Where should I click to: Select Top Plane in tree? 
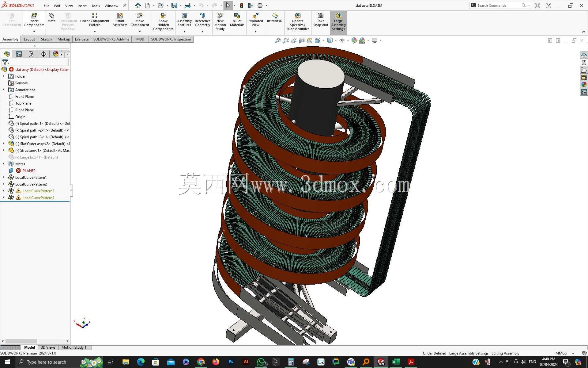point(23,103)
